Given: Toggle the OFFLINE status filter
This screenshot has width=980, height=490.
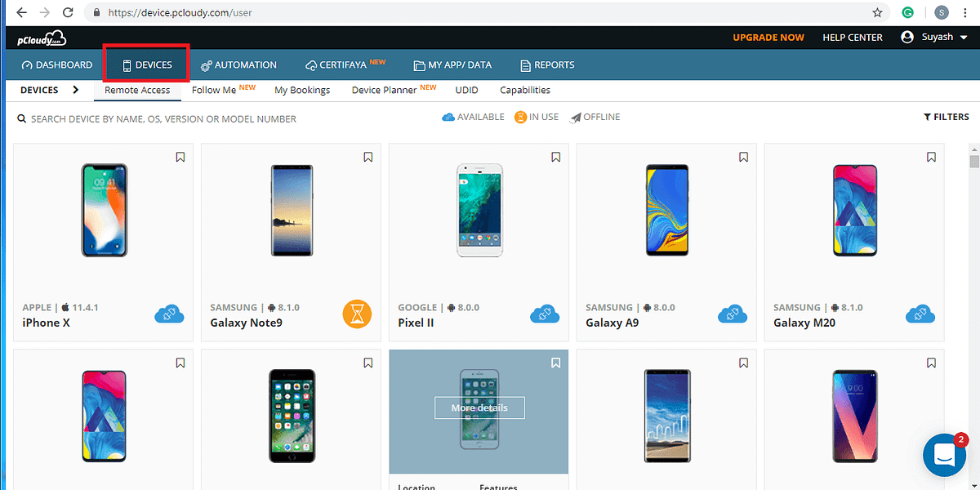Looking at the screenshot, I should (595, 118).
